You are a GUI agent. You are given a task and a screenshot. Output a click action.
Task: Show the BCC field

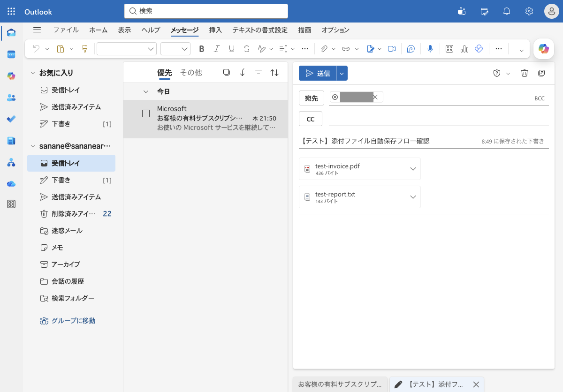coord(540,98)
